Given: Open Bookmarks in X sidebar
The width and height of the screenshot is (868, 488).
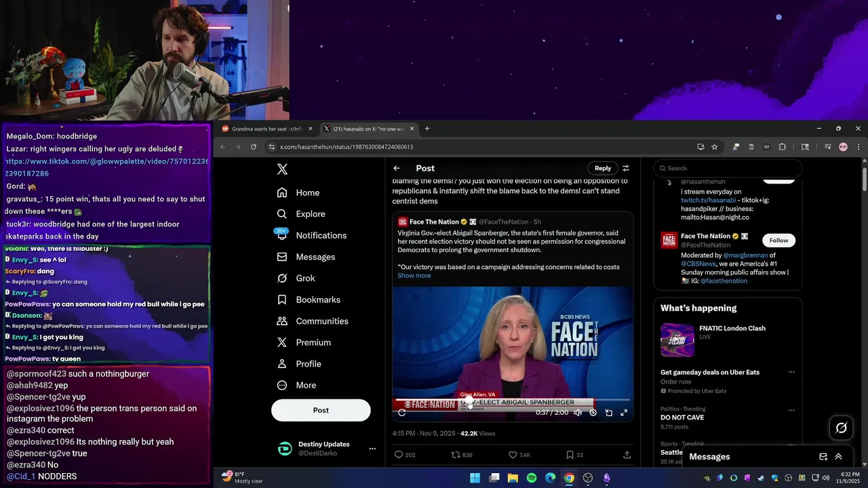Looking at the screenshot, I should pyautogui.click(x=309, y=300).
